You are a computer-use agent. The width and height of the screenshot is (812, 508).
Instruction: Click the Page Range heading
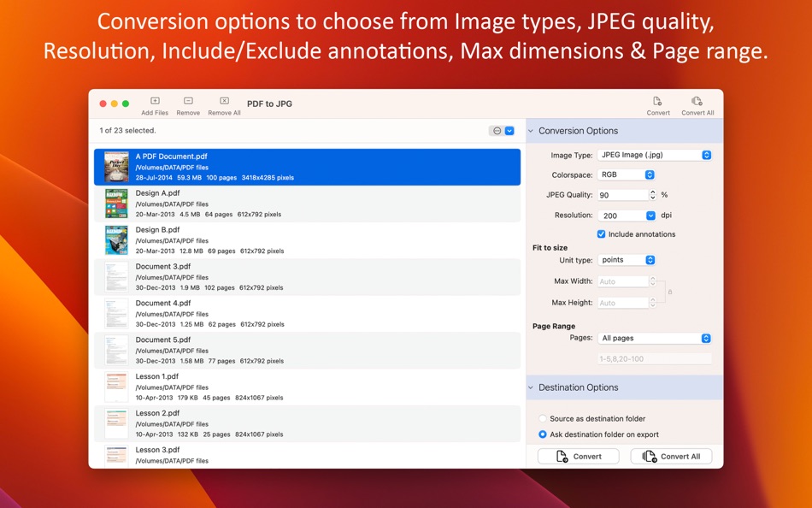tap(554, 326)
